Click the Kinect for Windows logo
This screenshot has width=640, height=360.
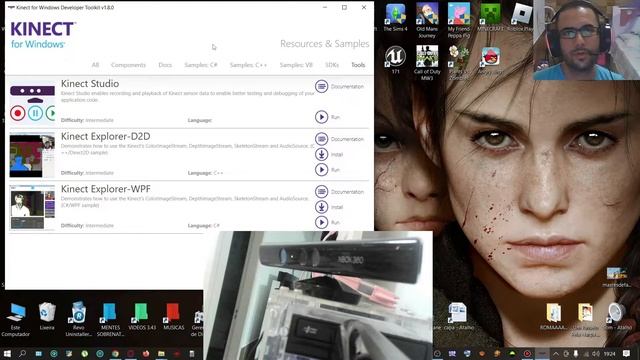42,35
